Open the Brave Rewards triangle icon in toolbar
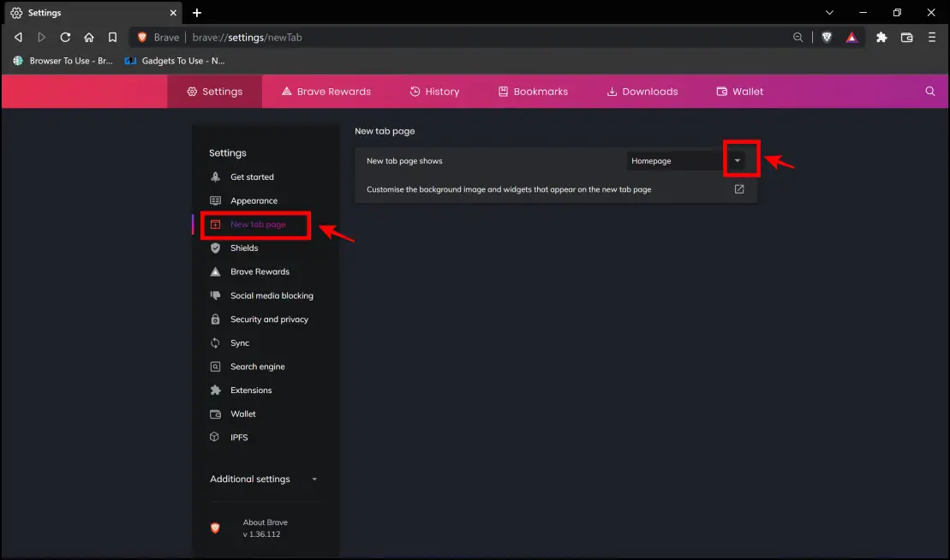The height and width of the screenshot is (560, 950). pos(851,37)
